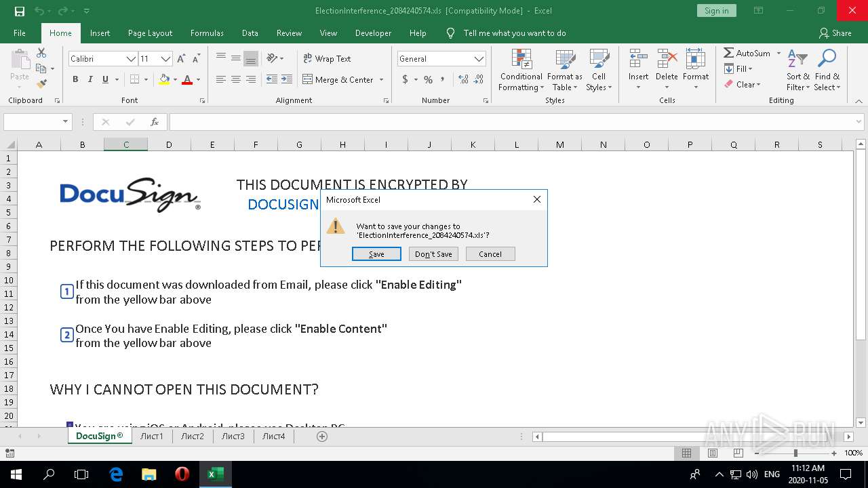Image resolution: width=868 pixels, height=488 pixels.
Task: Click Insert Function fx icon
Action: [x=155, y=122]
